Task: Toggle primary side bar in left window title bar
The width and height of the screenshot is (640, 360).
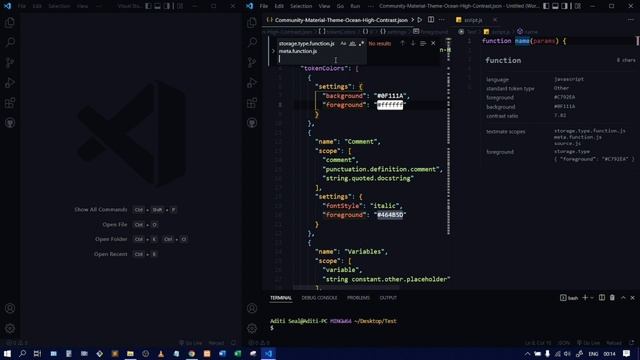Action: [x=148, y=6]
